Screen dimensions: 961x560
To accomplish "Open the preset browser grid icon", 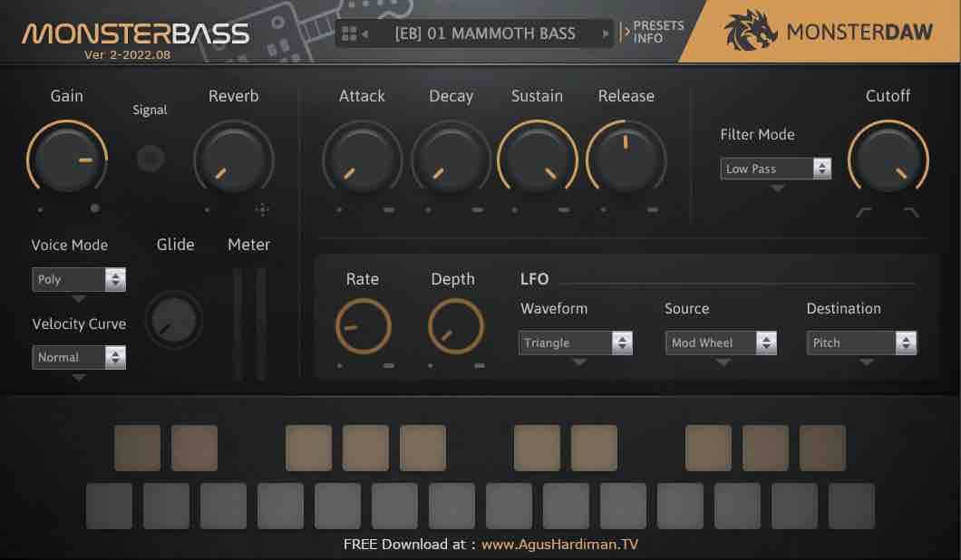I will 349,34.
